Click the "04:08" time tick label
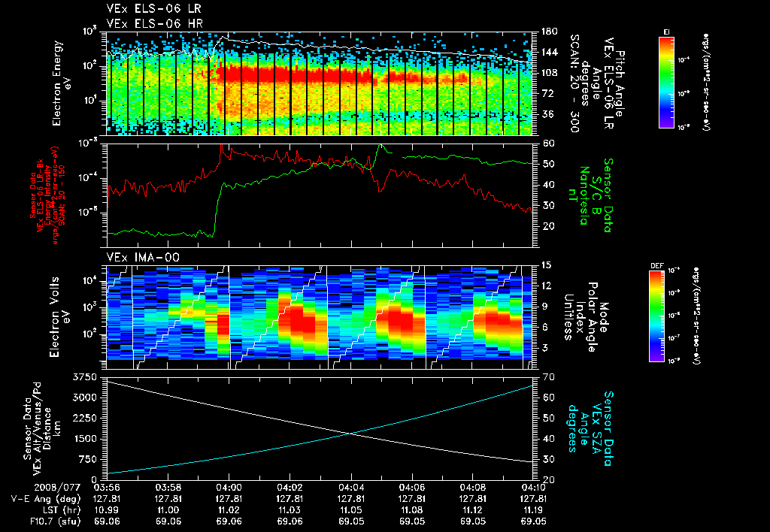 point(472,488)
